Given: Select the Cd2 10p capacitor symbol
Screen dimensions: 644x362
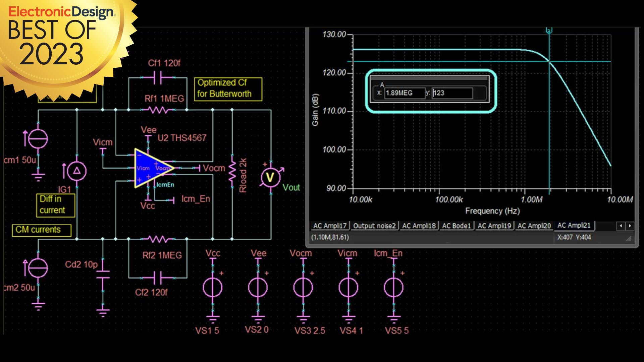Looking at the screenshot, I should click(103, 275).
